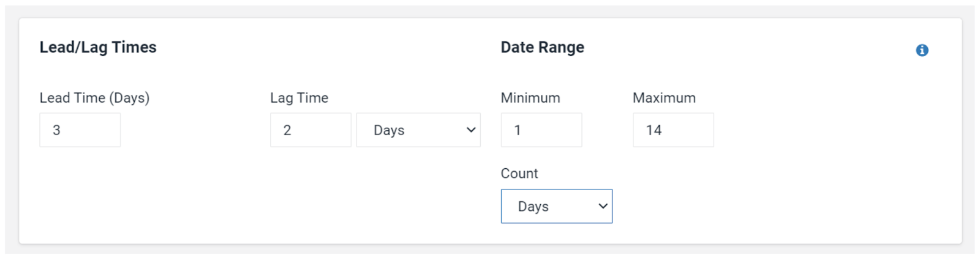Click the "Days" text in Lag Time dropdown
The width and height of the screenshot is (980, 258).
(389, 130)
